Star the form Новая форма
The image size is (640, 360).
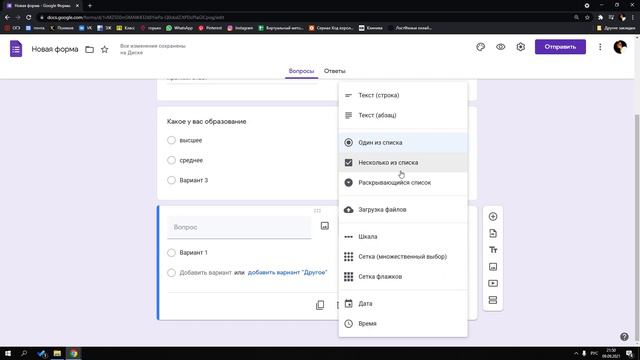[104, 49]
